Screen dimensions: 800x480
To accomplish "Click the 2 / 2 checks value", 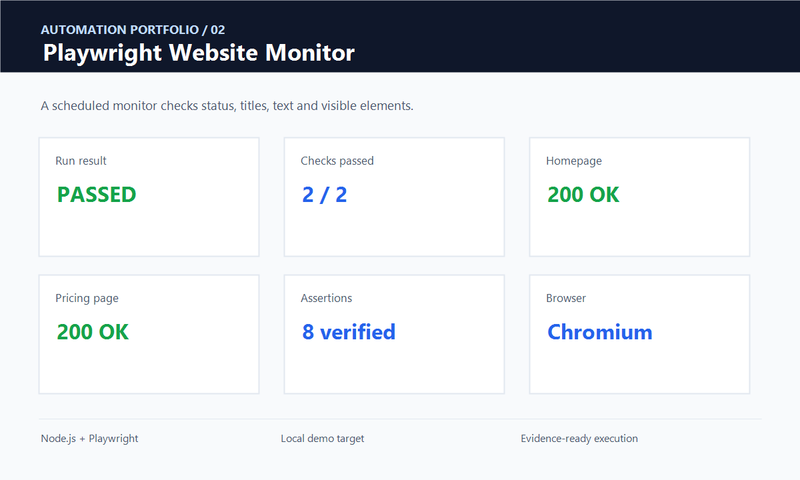I will pyautogui.click(x=324, y=194).
